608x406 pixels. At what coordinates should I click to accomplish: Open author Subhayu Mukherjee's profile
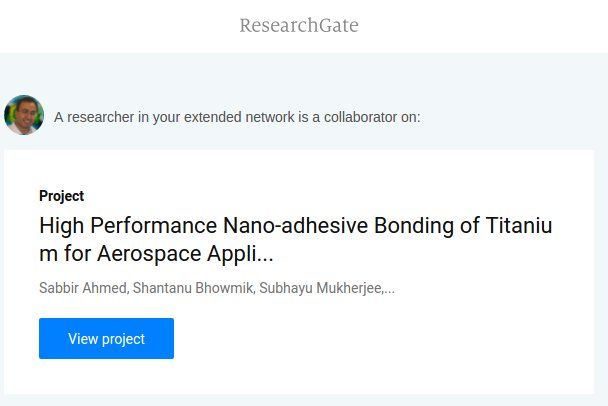point(319,288)
